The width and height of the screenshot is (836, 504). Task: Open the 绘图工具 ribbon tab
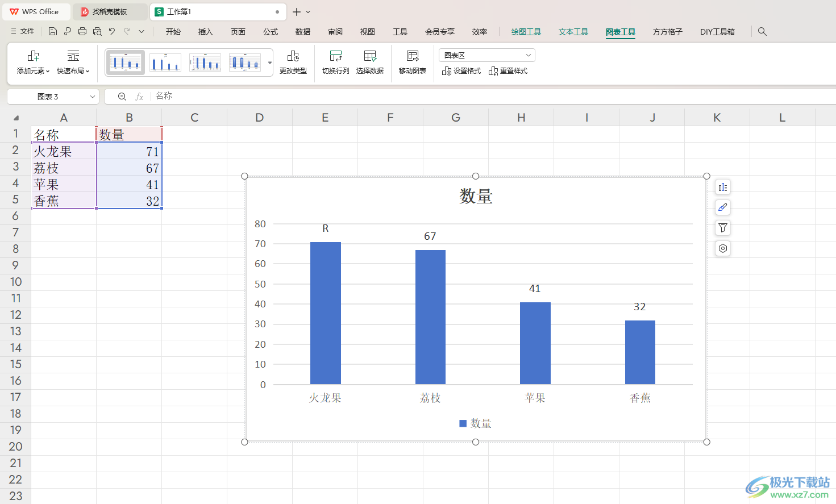tap(526, 32)
